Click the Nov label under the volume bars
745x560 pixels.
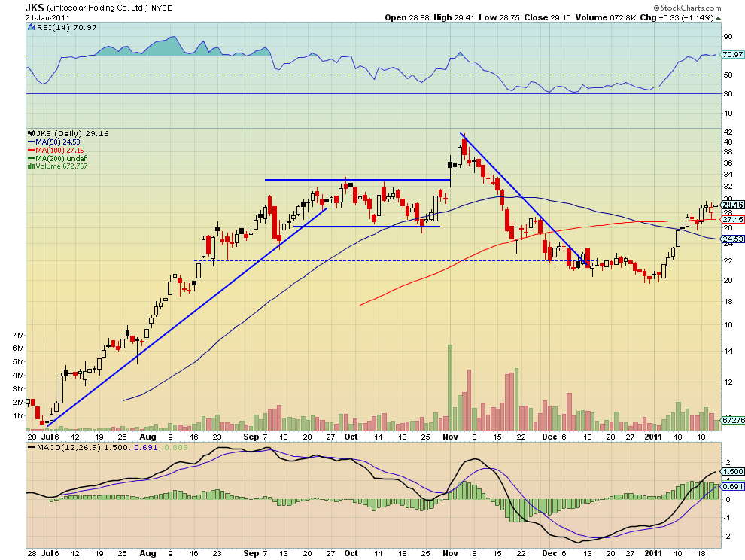click(450, 437)
